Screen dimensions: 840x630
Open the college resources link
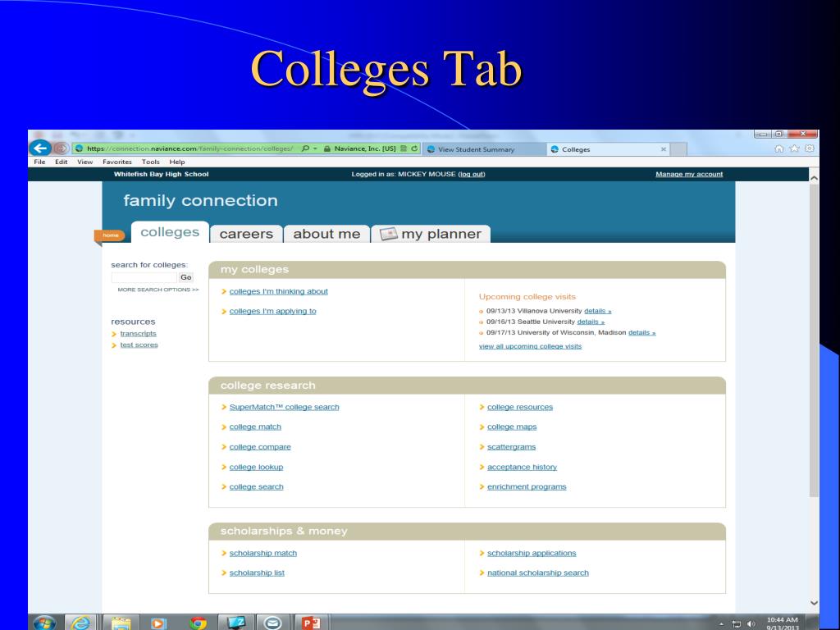click(x=519, y=407)
